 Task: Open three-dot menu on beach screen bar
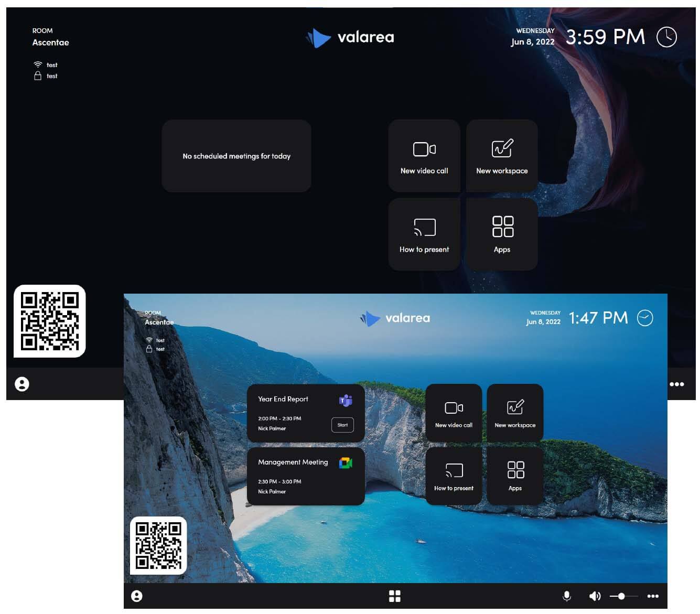tap(653, 596)
